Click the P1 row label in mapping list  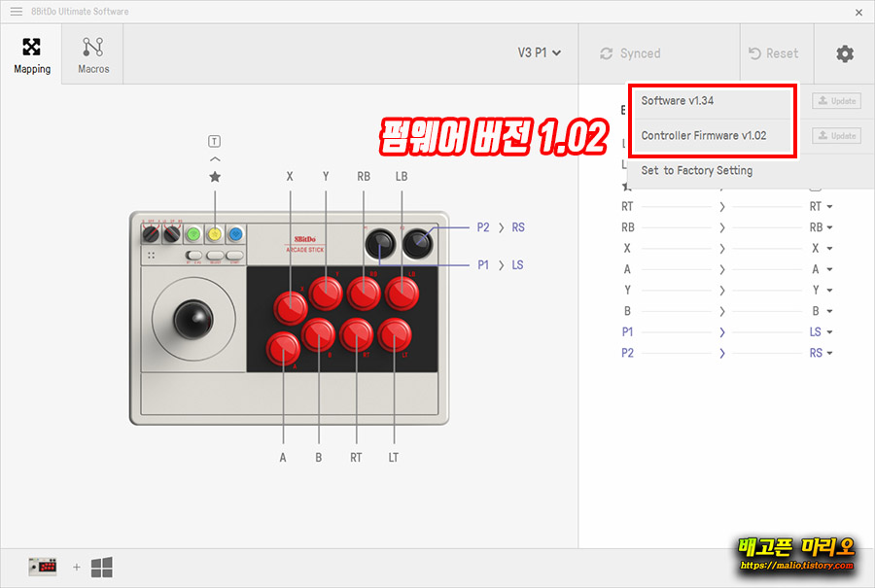(x=627, y=332)
